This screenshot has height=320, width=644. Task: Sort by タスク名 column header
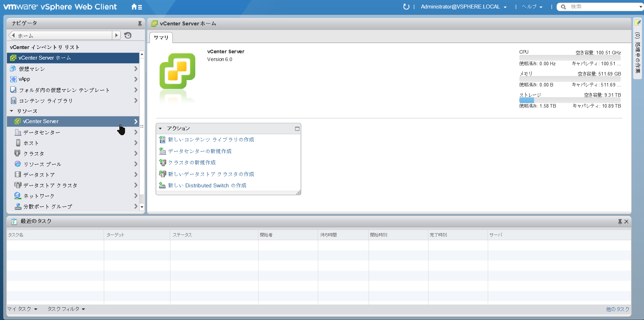55,235
